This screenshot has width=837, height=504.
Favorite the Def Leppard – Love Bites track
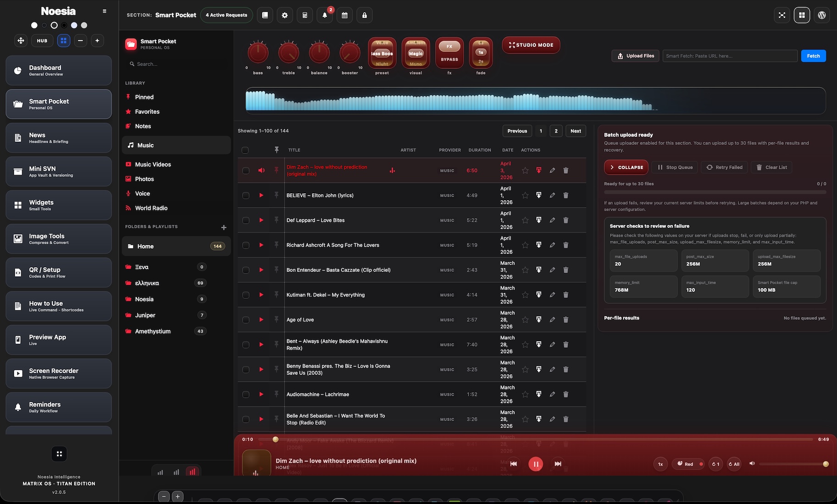click(x=525, y=220)
